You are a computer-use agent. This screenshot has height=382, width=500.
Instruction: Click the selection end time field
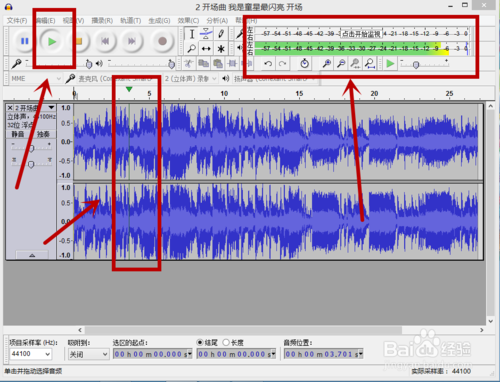click(x=236, y=354)
